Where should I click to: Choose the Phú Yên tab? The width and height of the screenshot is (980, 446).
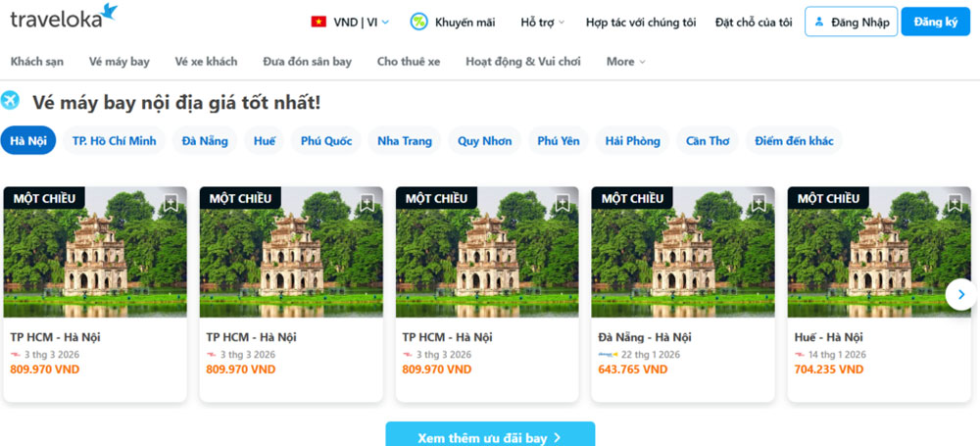559,140
